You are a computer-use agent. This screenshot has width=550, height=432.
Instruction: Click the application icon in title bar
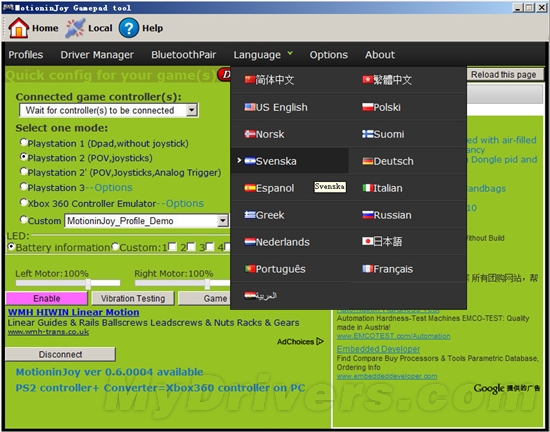pyautogui.click(x=8, y=8)
